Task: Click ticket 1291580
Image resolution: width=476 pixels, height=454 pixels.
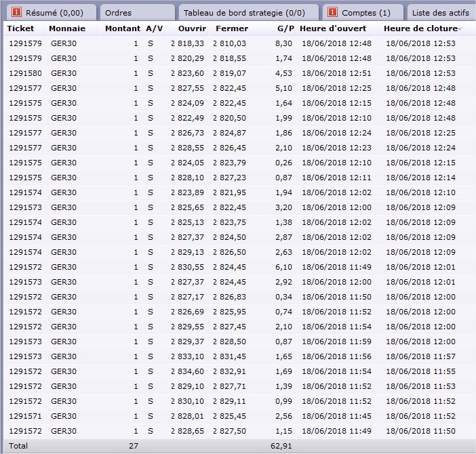Action: [25, 73]
